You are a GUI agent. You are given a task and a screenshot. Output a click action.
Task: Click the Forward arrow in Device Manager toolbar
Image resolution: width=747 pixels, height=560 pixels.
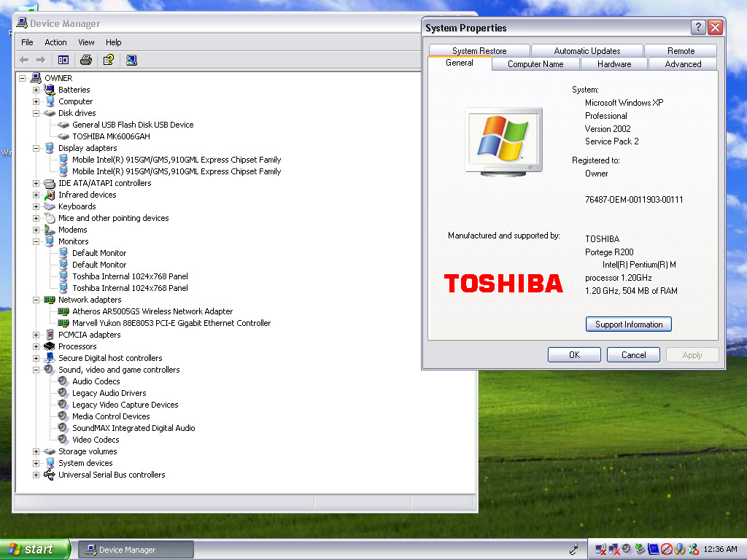[41, 60]
